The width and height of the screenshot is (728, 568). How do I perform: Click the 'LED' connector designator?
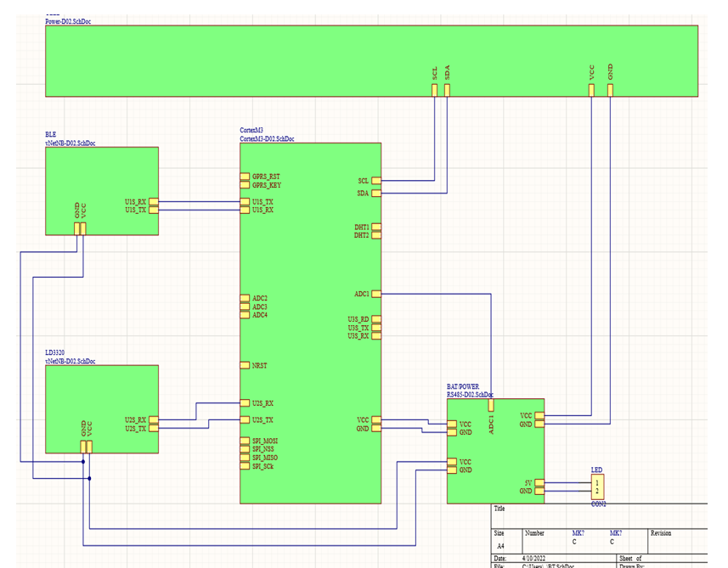coord(596,470)
